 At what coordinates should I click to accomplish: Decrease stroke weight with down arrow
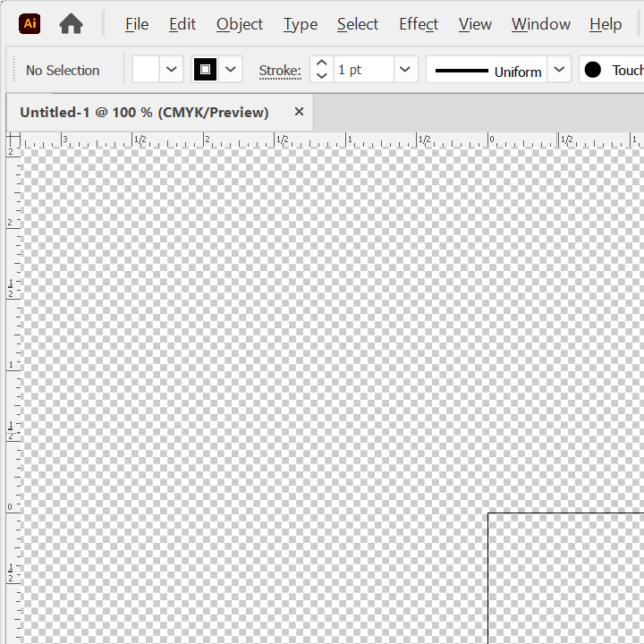[322, 76]
